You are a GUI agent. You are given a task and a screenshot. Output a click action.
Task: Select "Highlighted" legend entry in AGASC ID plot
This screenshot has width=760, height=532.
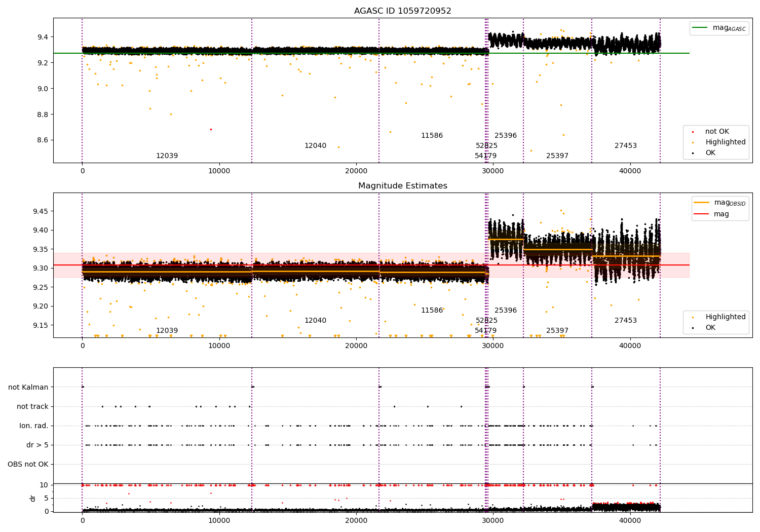coord(725,142)
